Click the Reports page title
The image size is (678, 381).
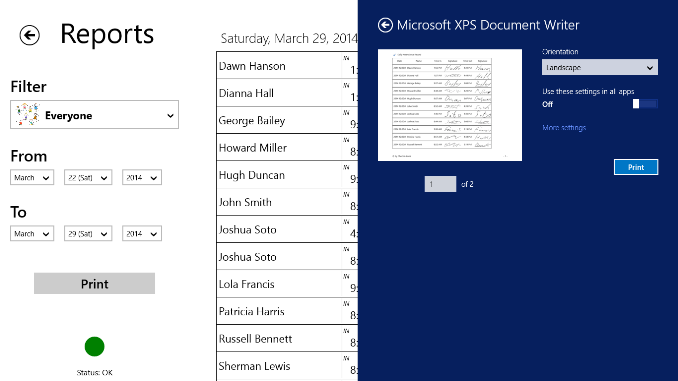(x=107, y=34)
